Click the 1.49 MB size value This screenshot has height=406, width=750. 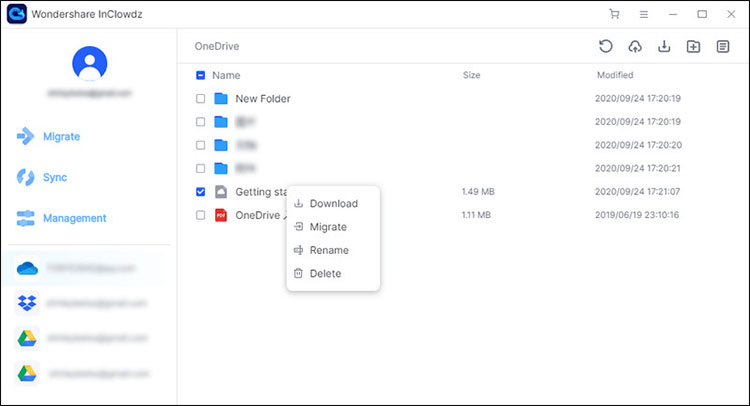(x=478, y=192)
